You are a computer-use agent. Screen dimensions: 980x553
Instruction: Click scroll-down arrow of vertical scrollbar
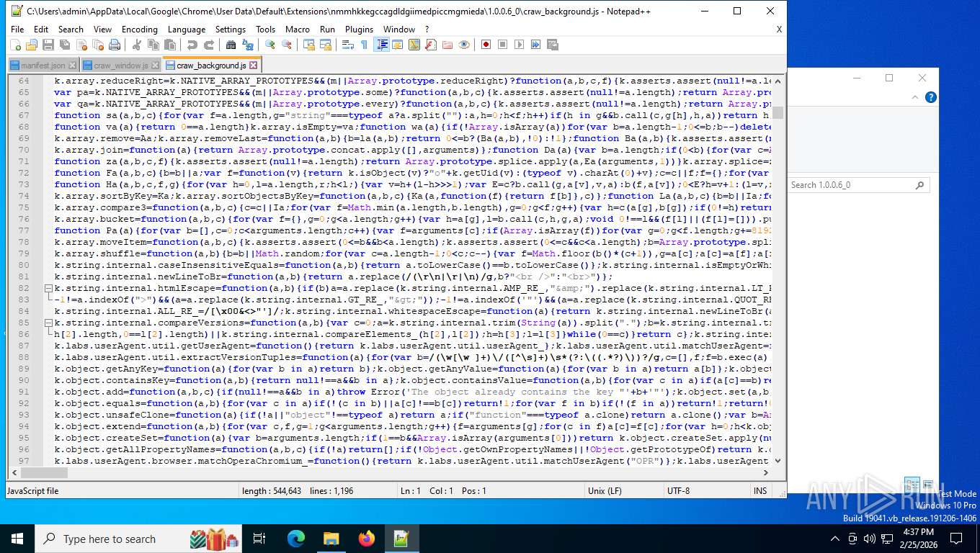[778, 460]
